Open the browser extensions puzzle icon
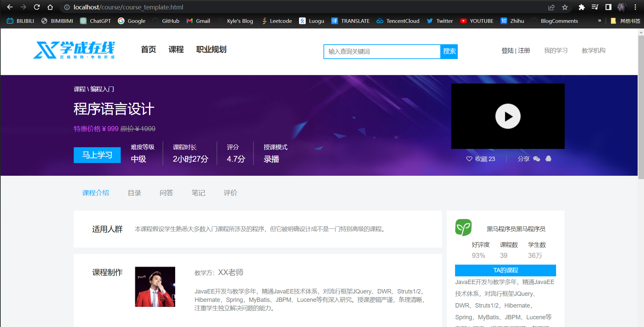 pyautogui.click(x=582, y=7)
